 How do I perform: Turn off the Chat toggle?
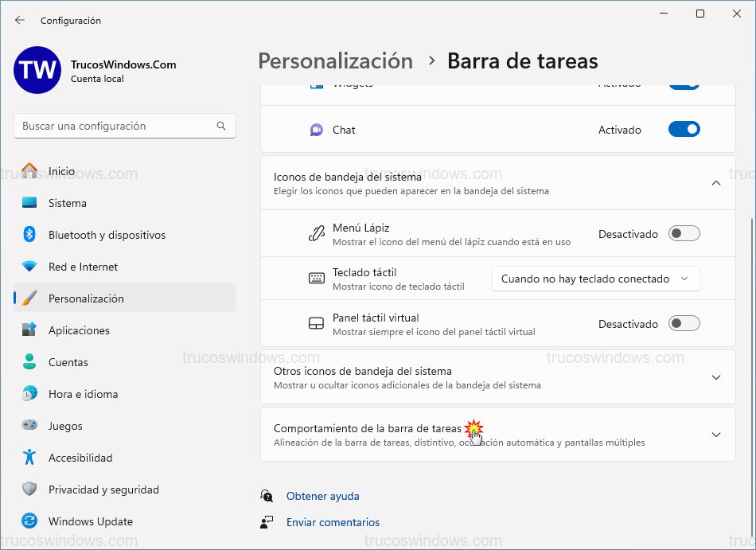[684, 129]
